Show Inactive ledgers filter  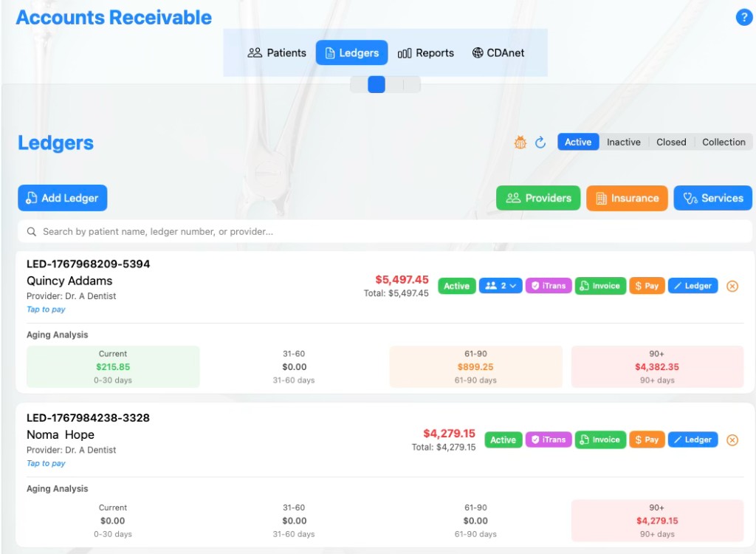coord(623,142)
